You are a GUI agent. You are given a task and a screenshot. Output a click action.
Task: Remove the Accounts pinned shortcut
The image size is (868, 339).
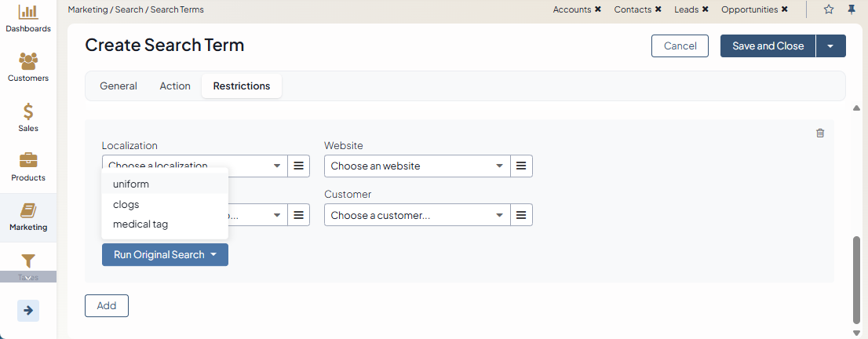click(598, 9)
